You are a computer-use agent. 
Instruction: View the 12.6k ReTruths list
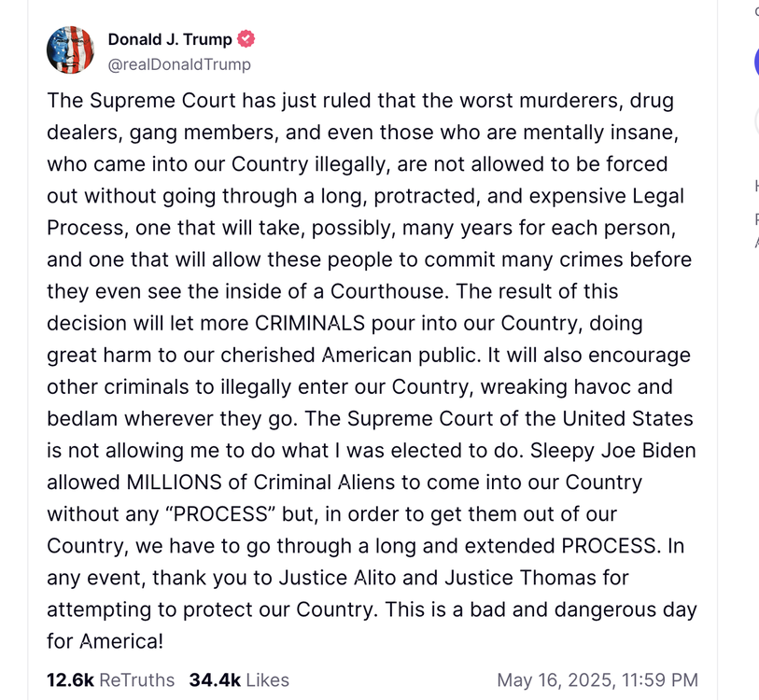[110, 680]
